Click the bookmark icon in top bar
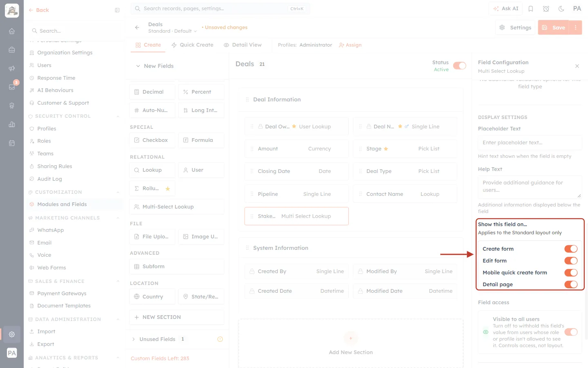 [x=531, y=9]
